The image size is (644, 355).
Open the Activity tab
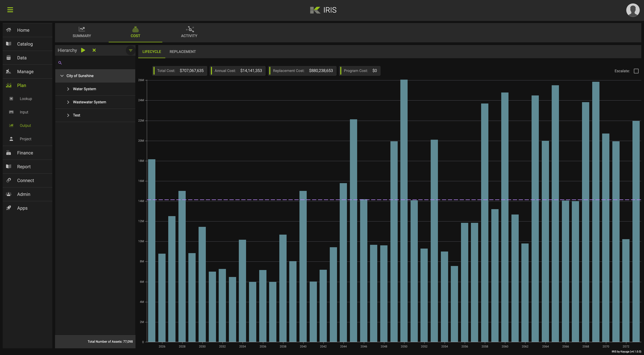click(189, 32)
